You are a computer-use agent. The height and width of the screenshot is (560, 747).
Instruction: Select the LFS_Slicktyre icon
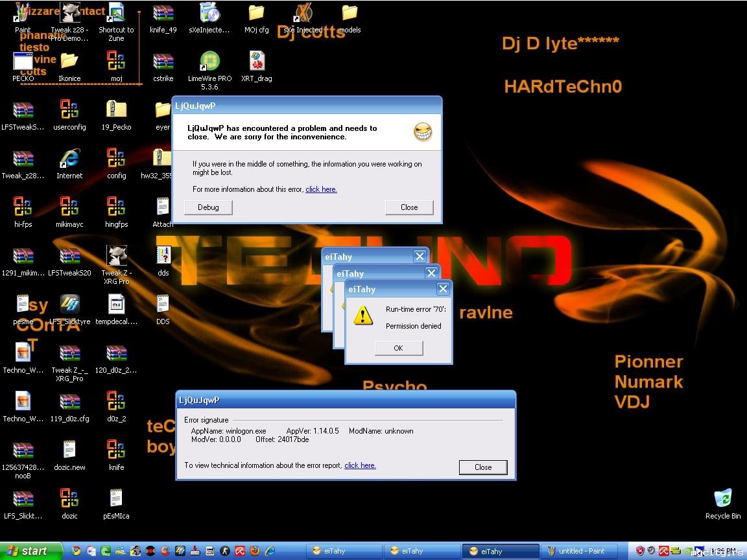point(69,310)
